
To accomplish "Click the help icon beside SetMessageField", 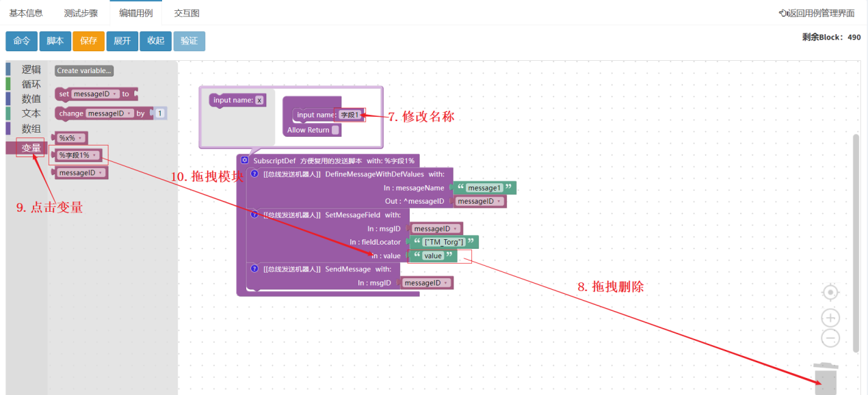I will 254,215.
